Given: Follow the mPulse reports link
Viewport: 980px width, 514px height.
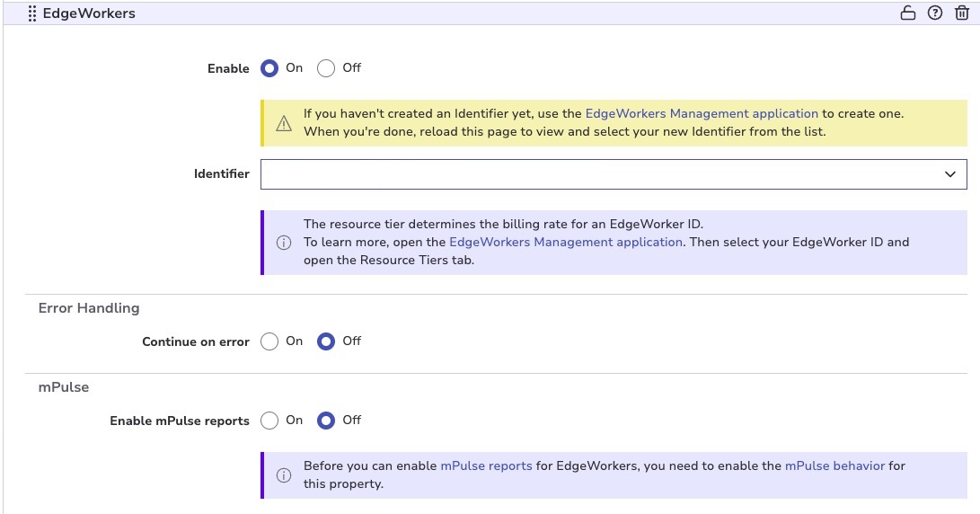Looking at the screenshot, I should click(488, 466).
